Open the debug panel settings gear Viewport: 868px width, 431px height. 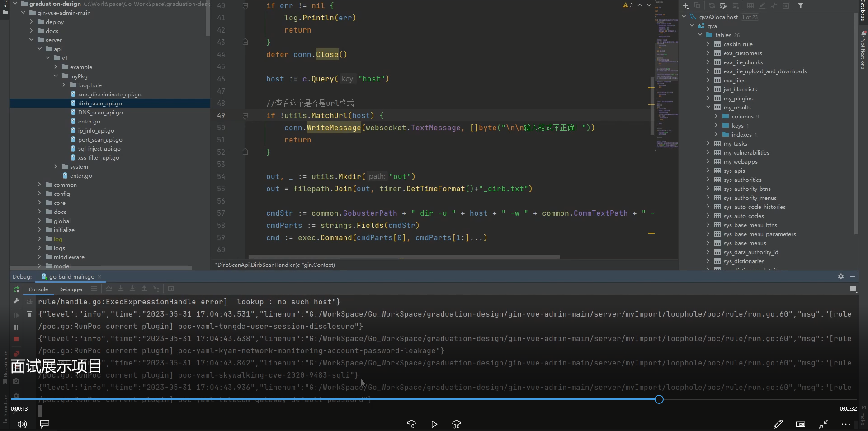pyautogui.click(x=841, y=276)
